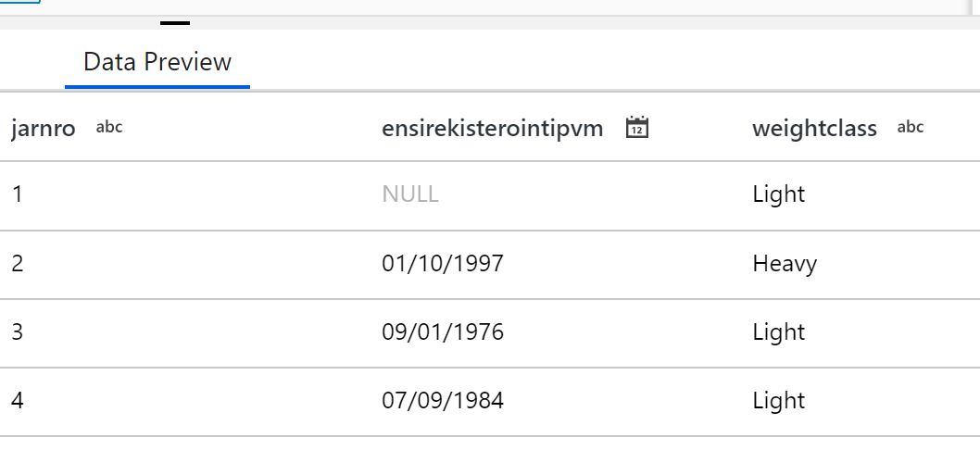The image size is (980, 450).
Task: Click the NULL date cell in row 1
Action: click(410, 194)
